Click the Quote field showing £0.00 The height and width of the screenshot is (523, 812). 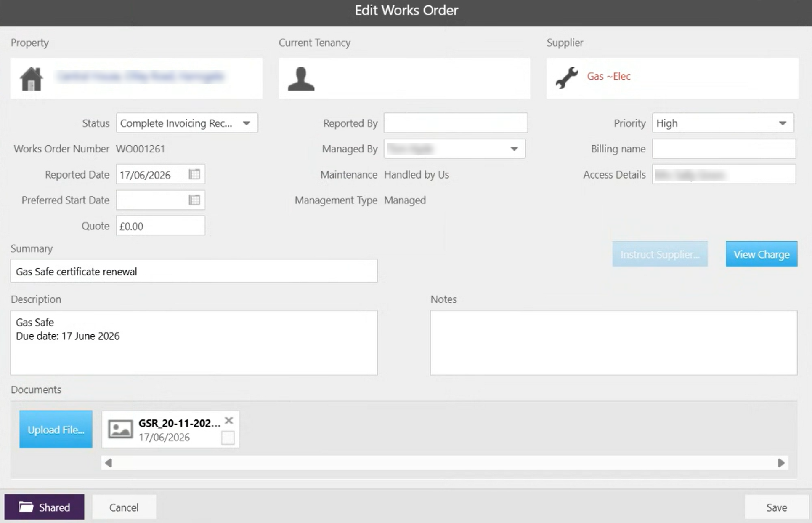pos(160,226)
